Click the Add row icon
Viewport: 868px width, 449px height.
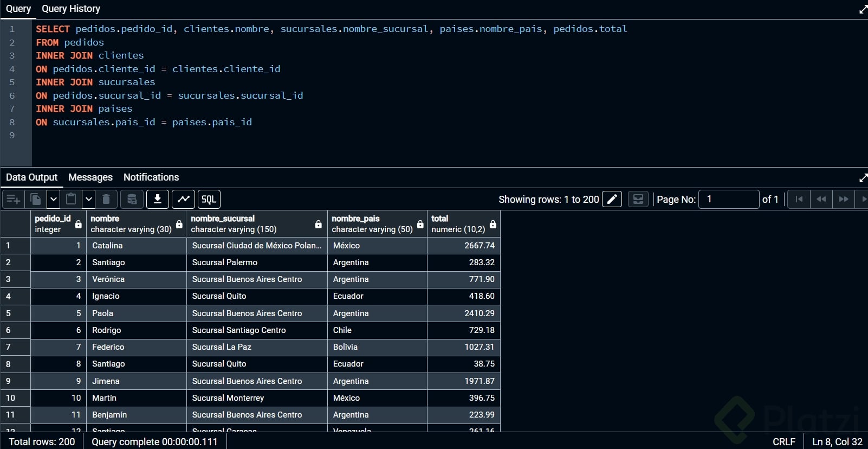[13, 200]
